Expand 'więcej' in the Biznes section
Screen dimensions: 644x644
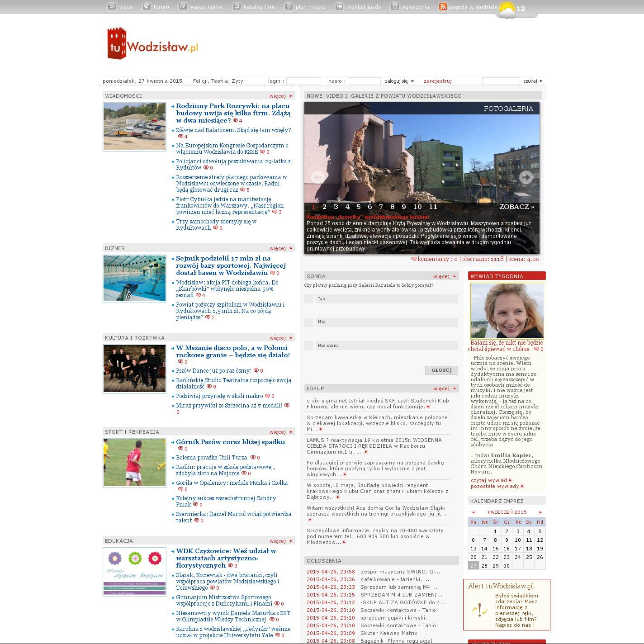coord(280,248)
